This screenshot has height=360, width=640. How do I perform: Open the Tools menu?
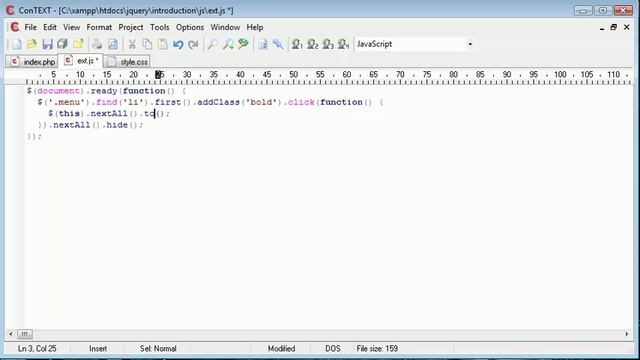pos(160,27)
